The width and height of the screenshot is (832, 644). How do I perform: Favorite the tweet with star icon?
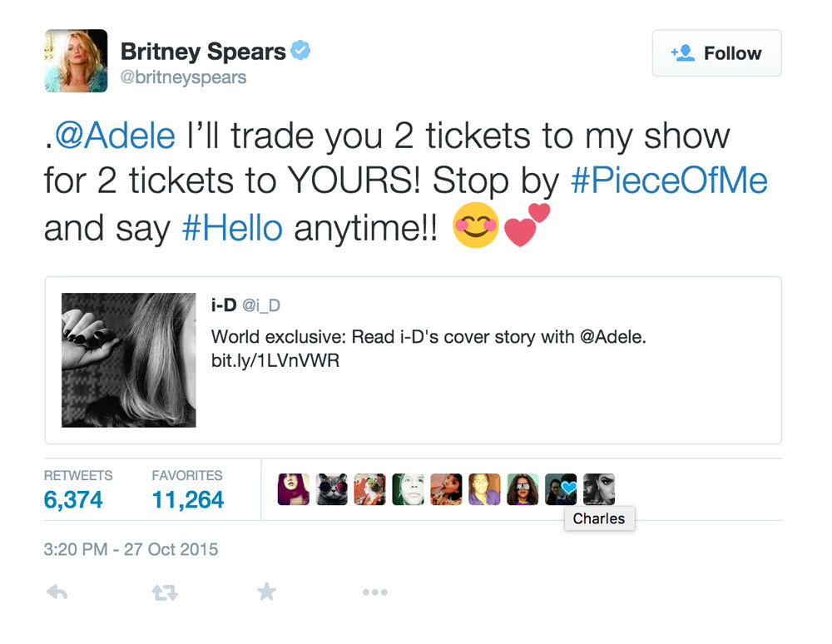pyautogui.click(x=266, y=592)
